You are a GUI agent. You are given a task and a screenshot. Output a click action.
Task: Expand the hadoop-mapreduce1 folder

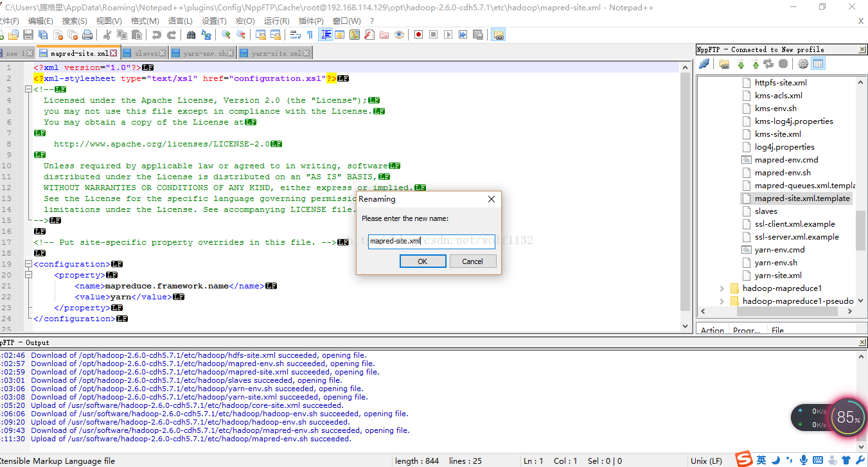(722, 288)
